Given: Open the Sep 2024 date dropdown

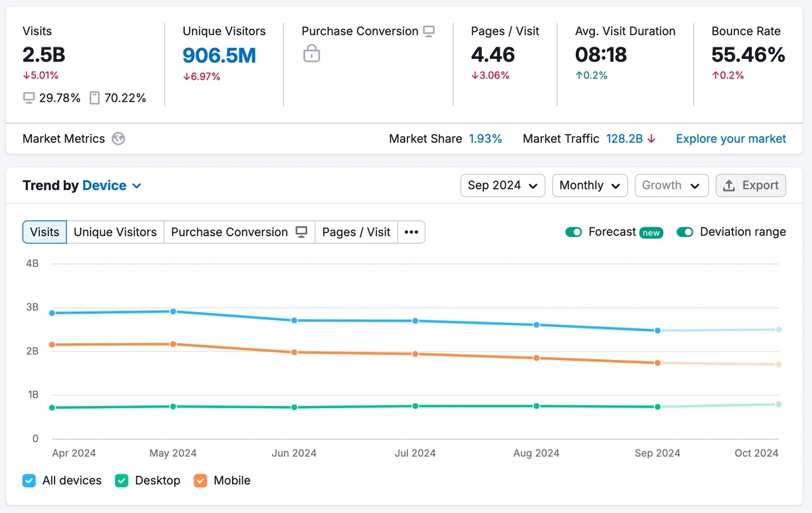Looking at the screenshot, I should tap(502, 185).
